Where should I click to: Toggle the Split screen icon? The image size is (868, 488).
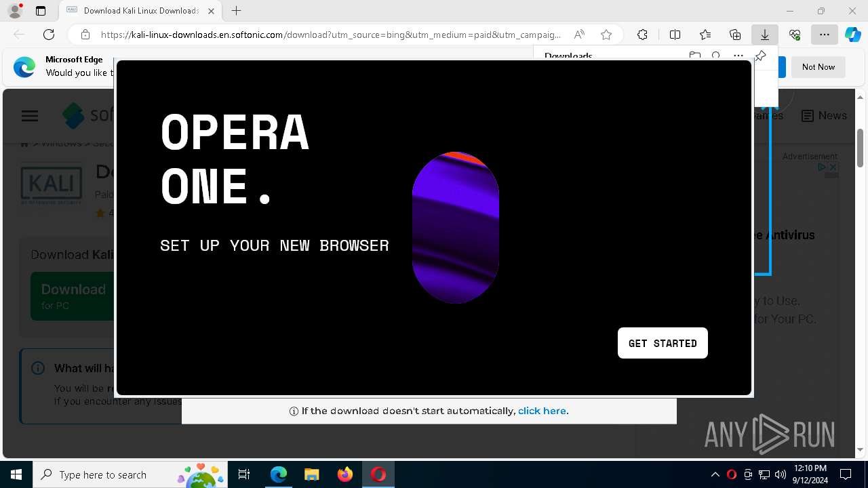click(675, 35)
